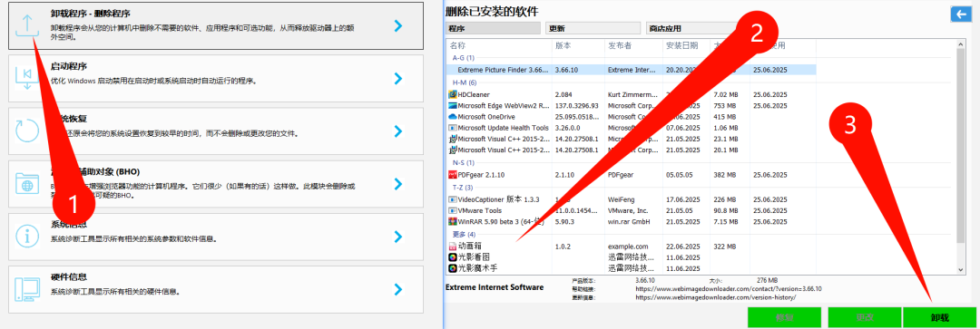Collapse the A-G (1) group header
980x329 pixels.
click(x=463, y=58)
